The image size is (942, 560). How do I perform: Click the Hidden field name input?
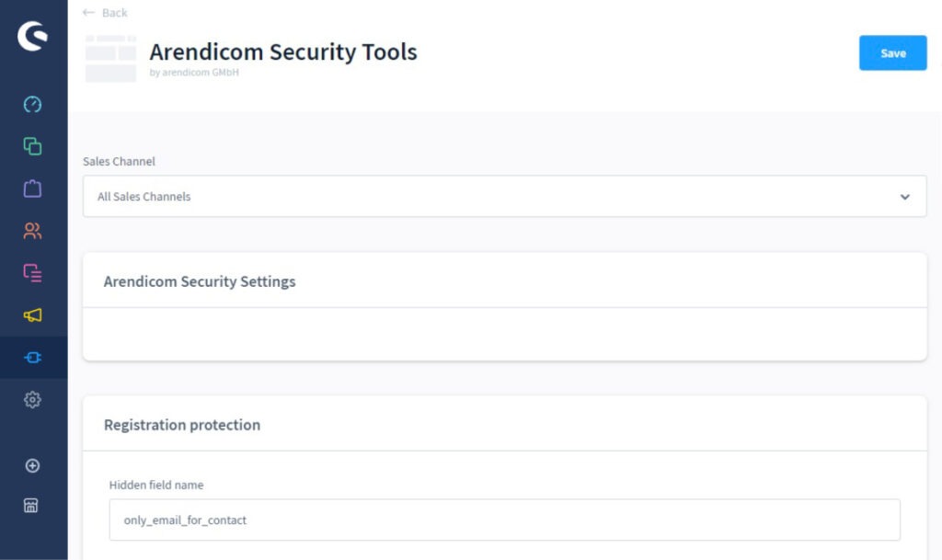(x=505, y=520)
